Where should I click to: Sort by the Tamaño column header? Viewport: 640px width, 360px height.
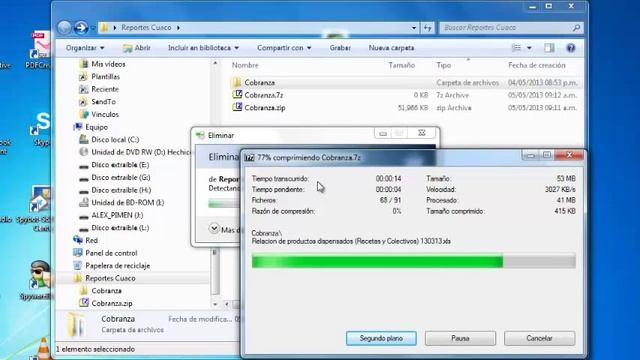(x=402, y=65)
